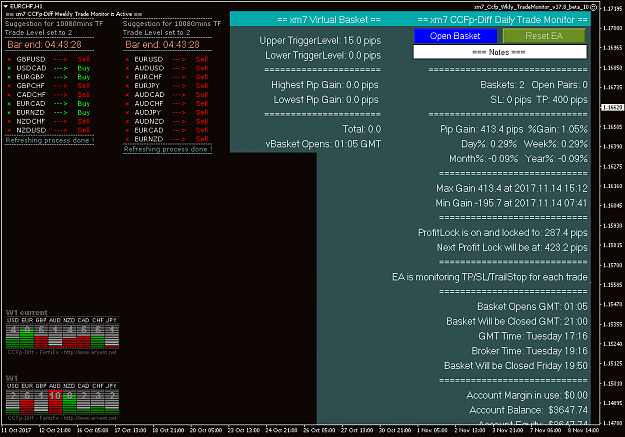The width and height of the screenshot is (625, 437).
Task: Click the AUD red bar showing 10
Action: coord(55,402)
